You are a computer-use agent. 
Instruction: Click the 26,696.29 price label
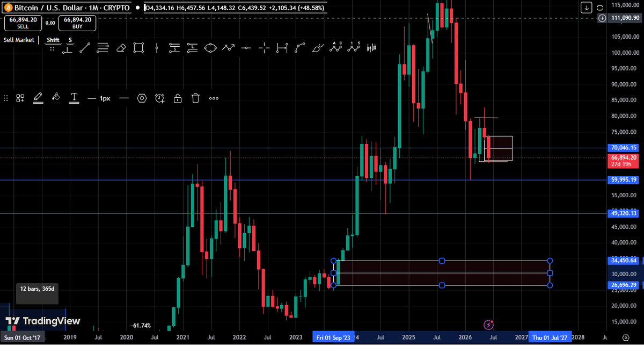point(624,285)
